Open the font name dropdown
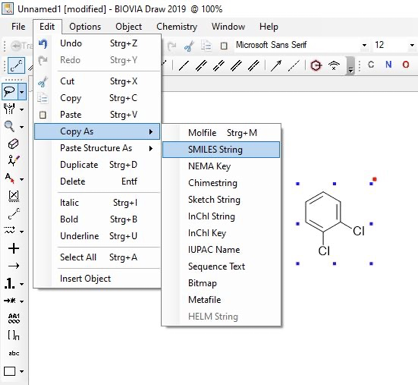 click(364, 45)
